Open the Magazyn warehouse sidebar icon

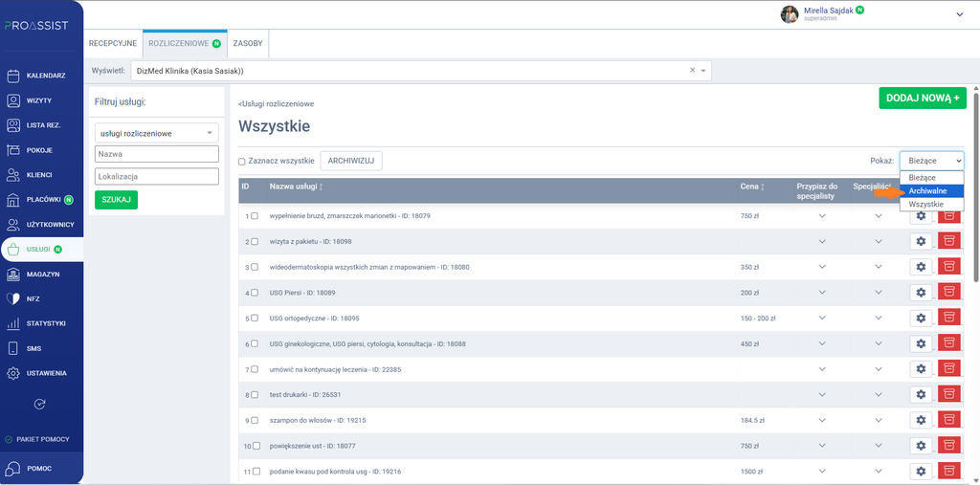coord(13,275)
